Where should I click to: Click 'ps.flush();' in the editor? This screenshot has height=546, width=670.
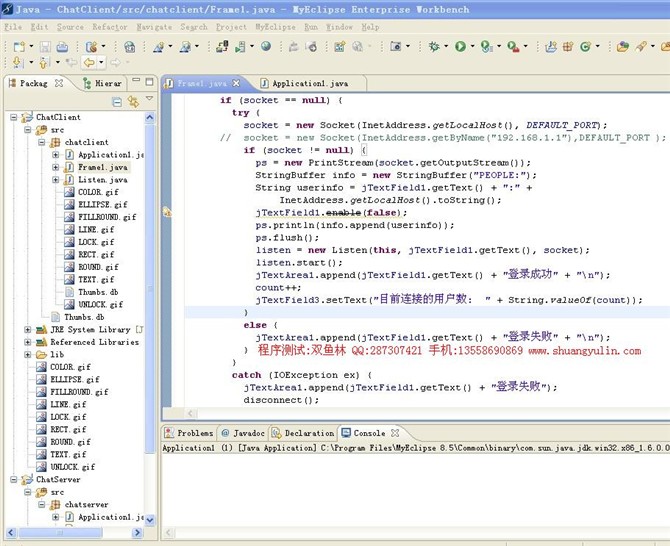(x=287, y=238)
